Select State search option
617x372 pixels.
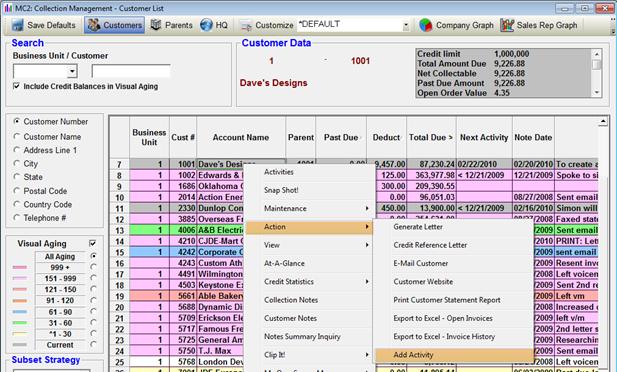(16, 176)
